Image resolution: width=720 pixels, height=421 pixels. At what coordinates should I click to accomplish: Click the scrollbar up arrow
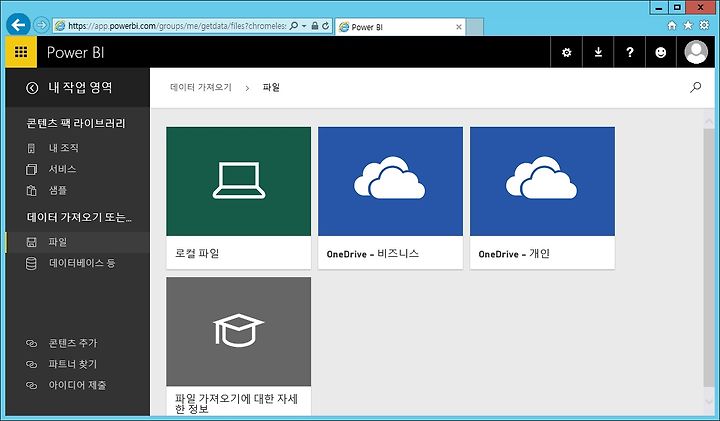click(709, 121)
